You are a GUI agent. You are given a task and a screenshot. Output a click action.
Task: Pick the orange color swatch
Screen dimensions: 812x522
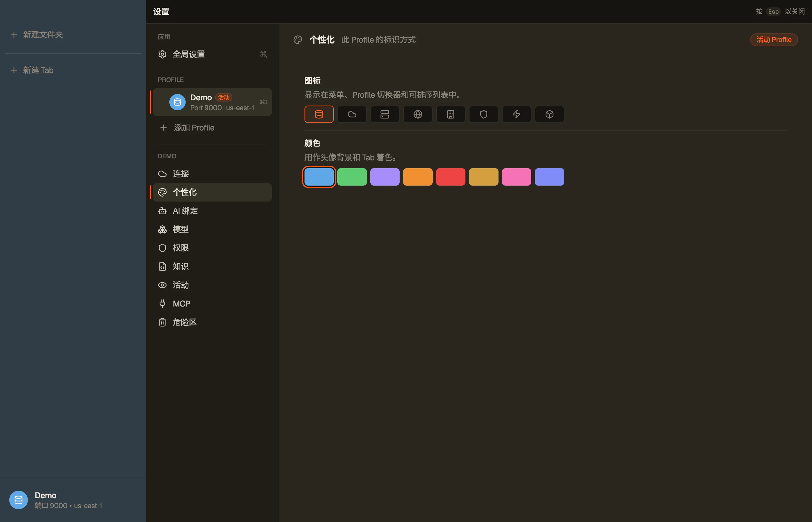pyautogui.click(x=418, y=177)
